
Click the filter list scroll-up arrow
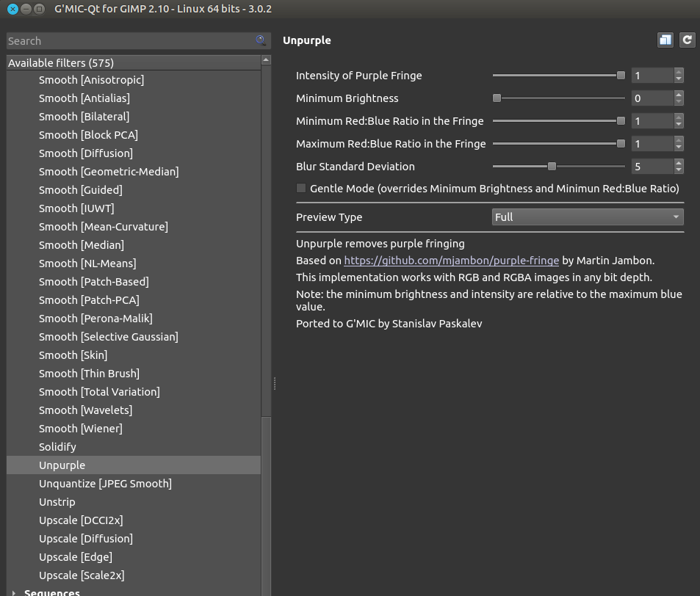266,59
